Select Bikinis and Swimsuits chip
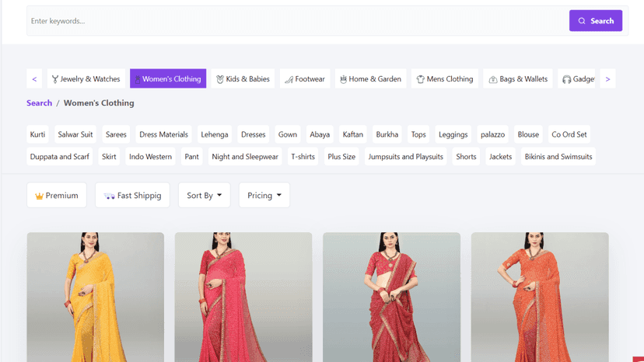This screenshot has width=644, height=362. coord(558,157)
